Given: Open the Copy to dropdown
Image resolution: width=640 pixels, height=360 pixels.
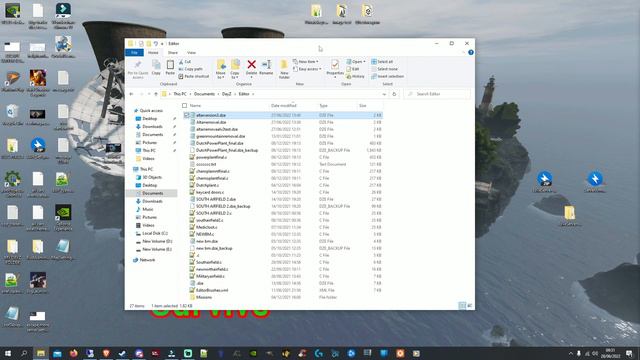Looking at the screenshot, I should (235, 69).
